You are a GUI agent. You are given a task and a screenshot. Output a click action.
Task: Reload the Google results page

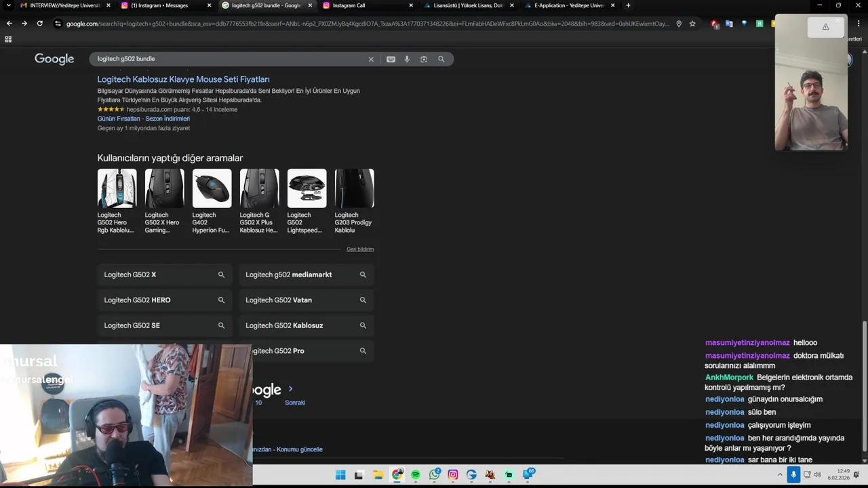click(x=40, y=23)
